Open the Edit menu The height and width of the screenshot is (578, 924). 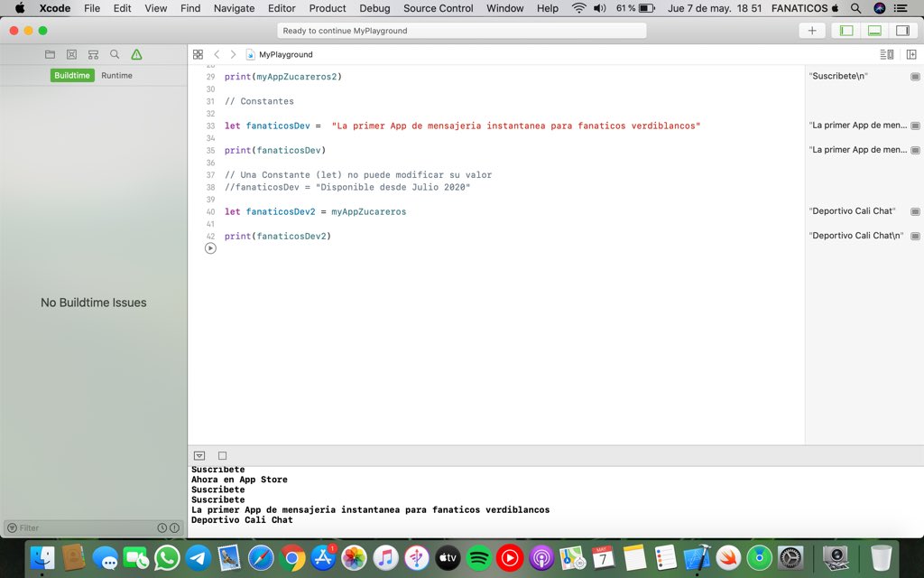[122, 8]
